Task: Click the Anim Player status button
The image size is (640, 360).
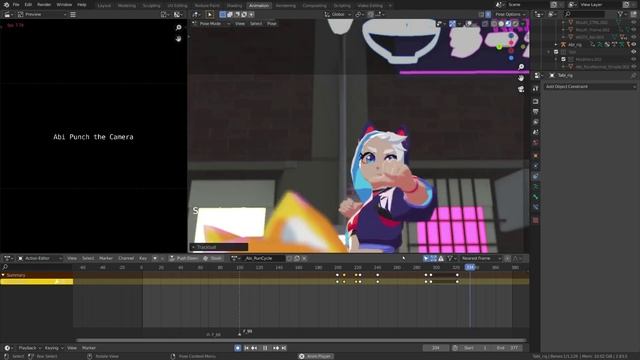Action: point(316,356)
